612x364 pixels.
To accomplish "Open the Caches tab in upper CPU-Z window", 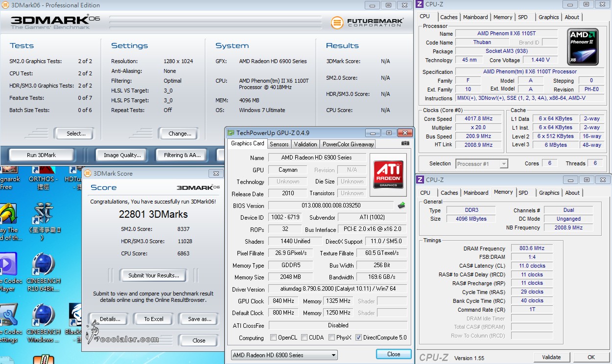I will point(448,17).
